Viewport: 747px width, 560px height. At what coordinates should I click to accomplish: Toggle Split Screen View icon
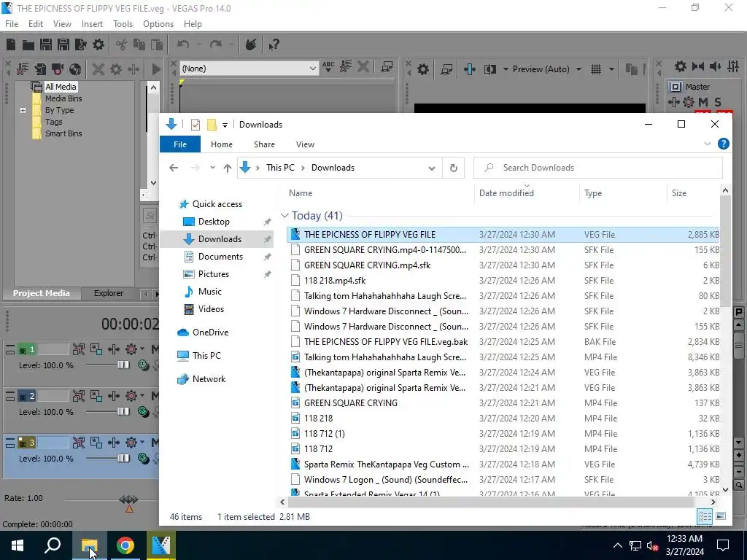coord(489,69)
